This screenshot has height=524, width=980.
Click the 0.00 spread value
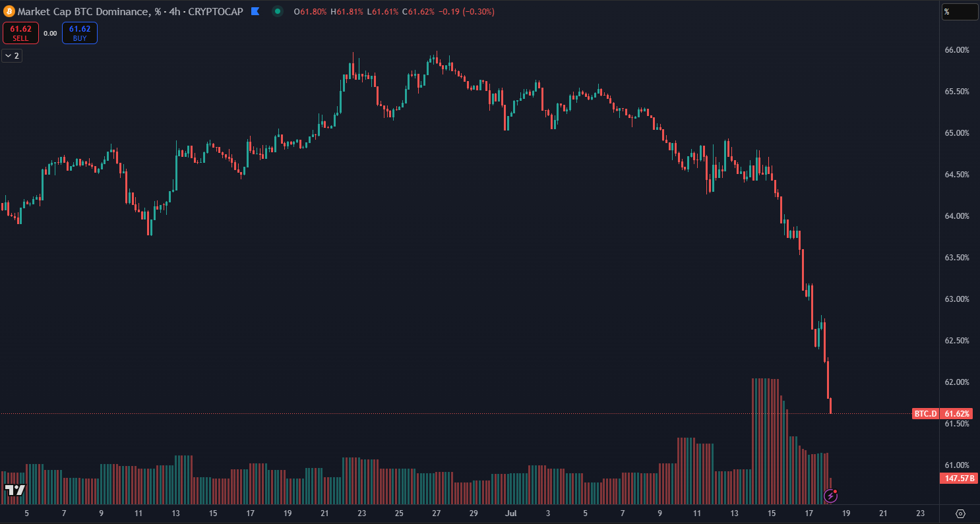50,33
